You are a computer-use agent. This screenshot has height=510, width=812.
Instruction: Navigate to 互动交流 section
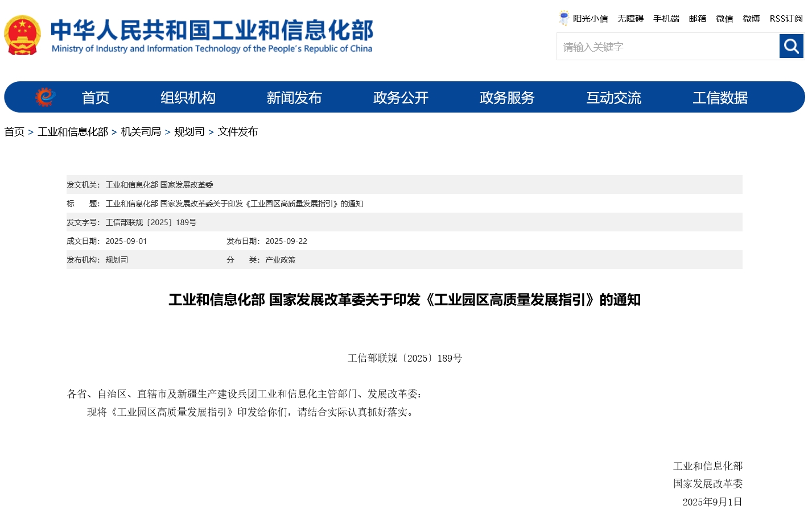click(x=613, y=98)
